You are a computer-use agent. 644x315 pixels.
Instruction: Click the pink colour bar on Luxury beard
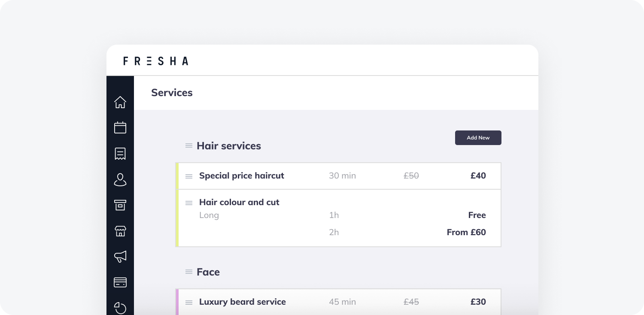click(177, 302)
